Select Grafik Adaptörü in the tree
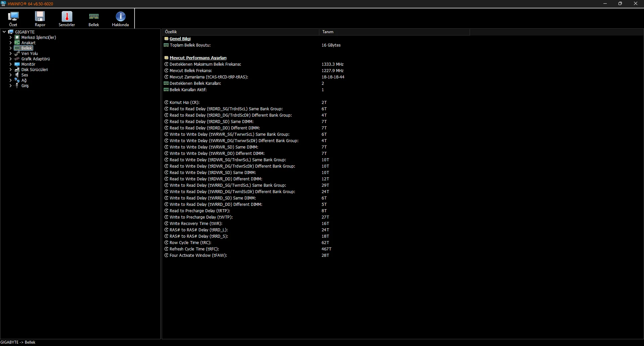This screenshot has width=644, height=346. 36,59
